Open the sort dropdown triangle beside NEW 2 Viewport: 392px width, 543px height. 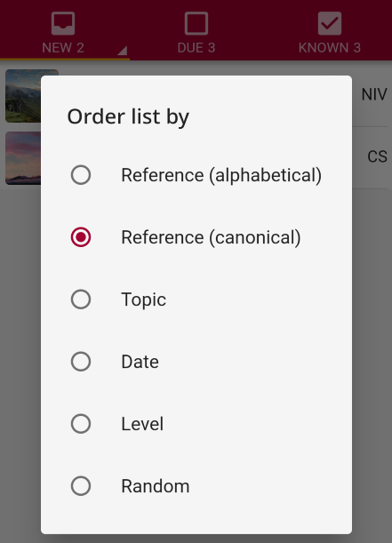(123, 51)
